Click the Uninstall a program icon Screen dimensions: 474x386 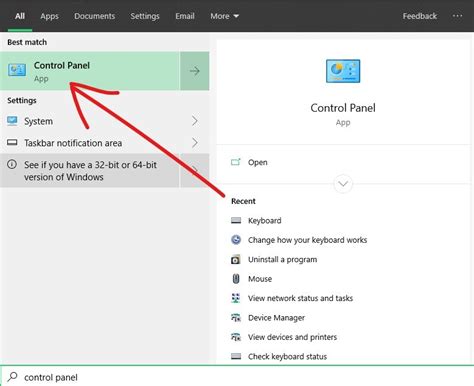click(236, 259)
